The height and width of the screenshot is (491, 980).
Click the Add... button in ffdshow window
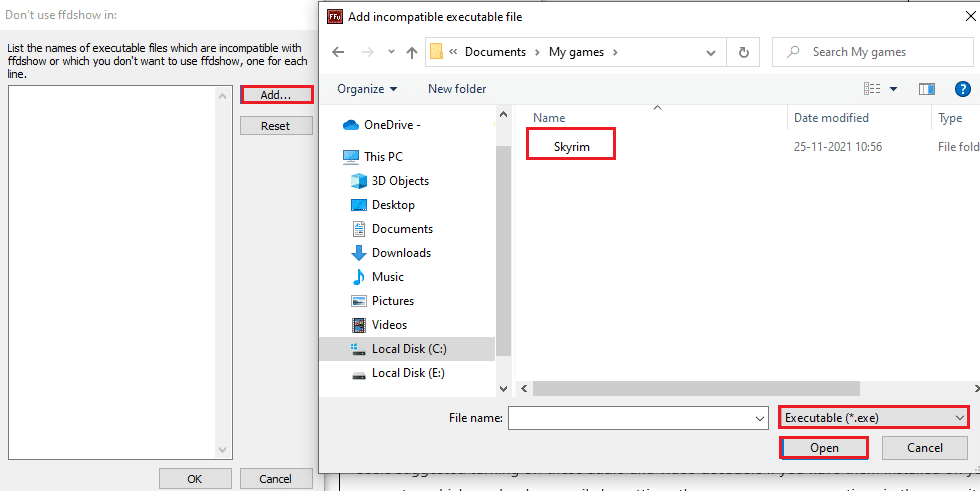click(276, 95)
